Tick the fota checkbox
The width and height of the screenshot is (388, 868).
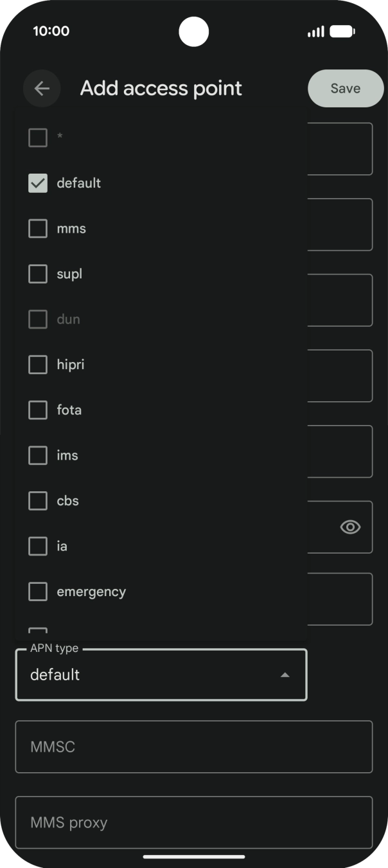(38, 410)
